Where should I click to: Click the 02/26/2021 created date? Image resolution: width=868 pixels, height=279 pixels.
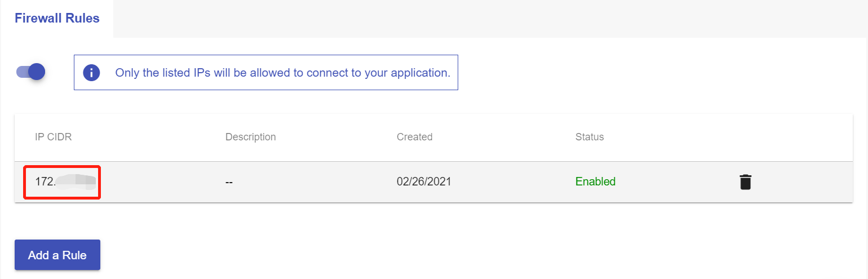tap(424, 181)
